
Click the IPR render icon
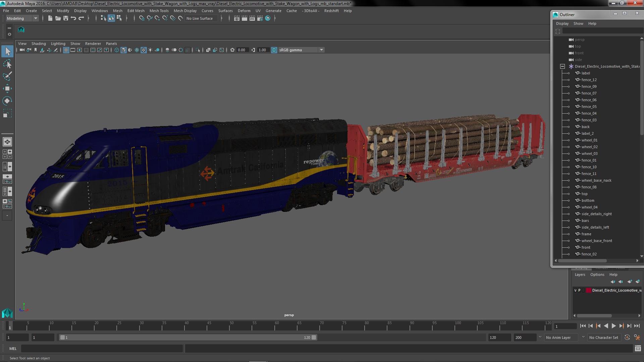252,18
